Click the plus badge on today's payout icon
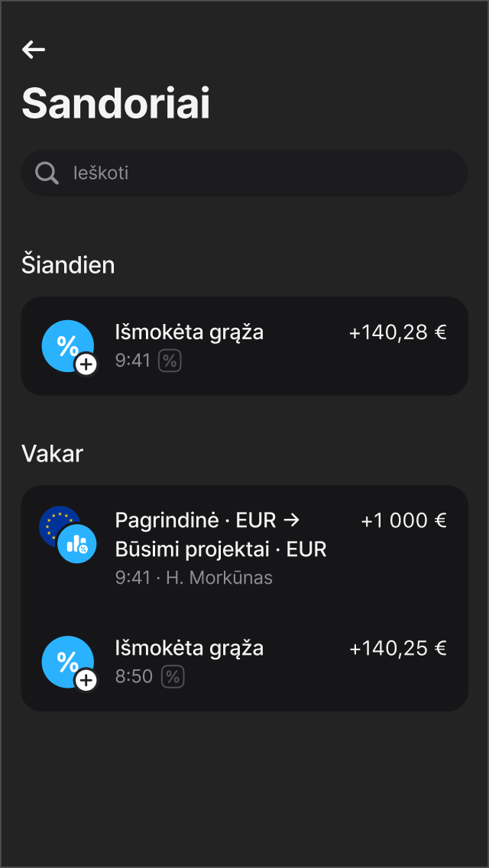 (x=86, y=364)
